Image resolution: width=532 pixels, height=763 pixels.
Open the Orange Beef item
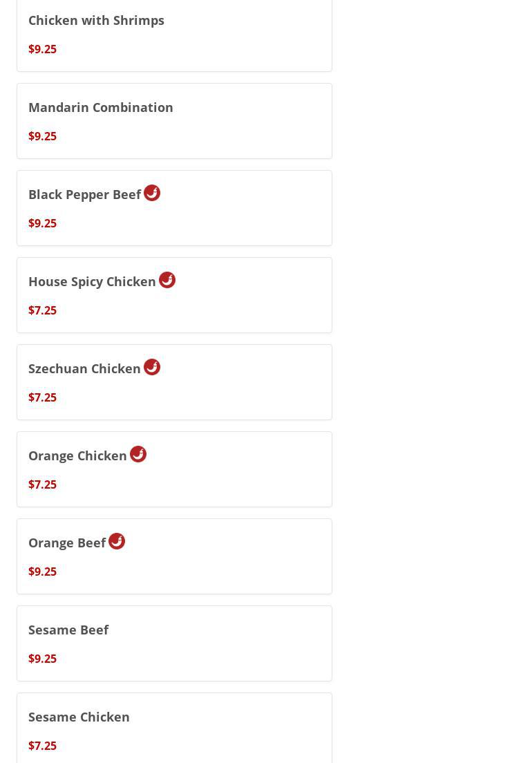(67, 543)
